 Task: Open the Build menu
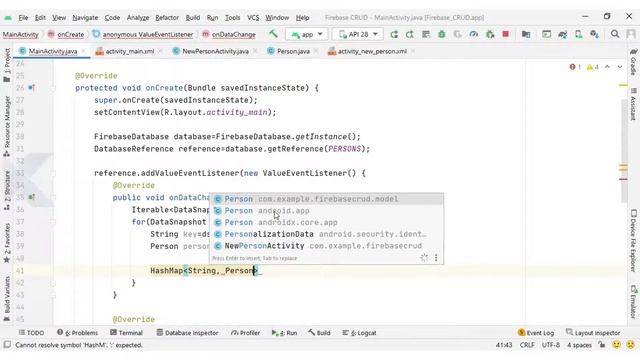coord(193,18)
